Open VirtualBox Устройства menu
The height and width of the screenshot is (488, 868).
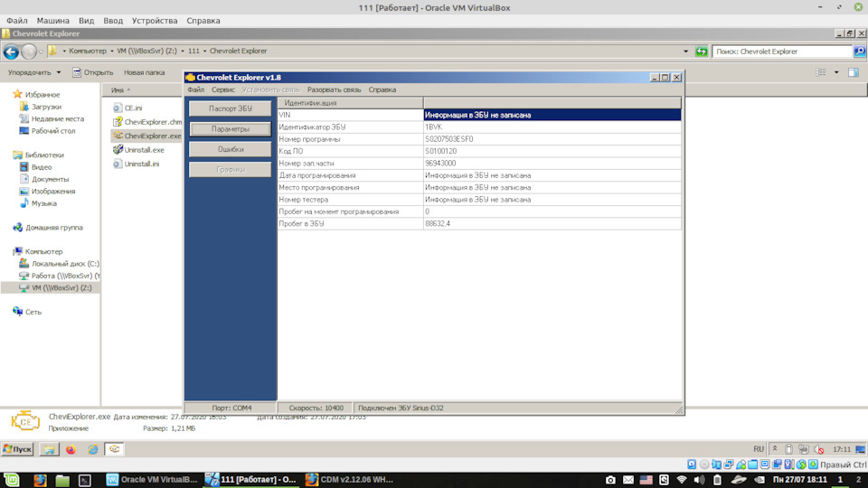[155, 21]
